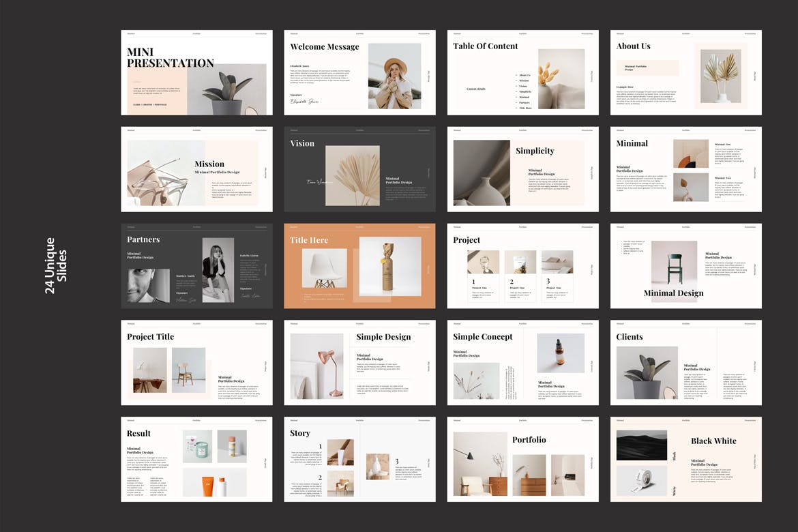
Task: Select the Welcome Message slide
Action: (359, 72)
